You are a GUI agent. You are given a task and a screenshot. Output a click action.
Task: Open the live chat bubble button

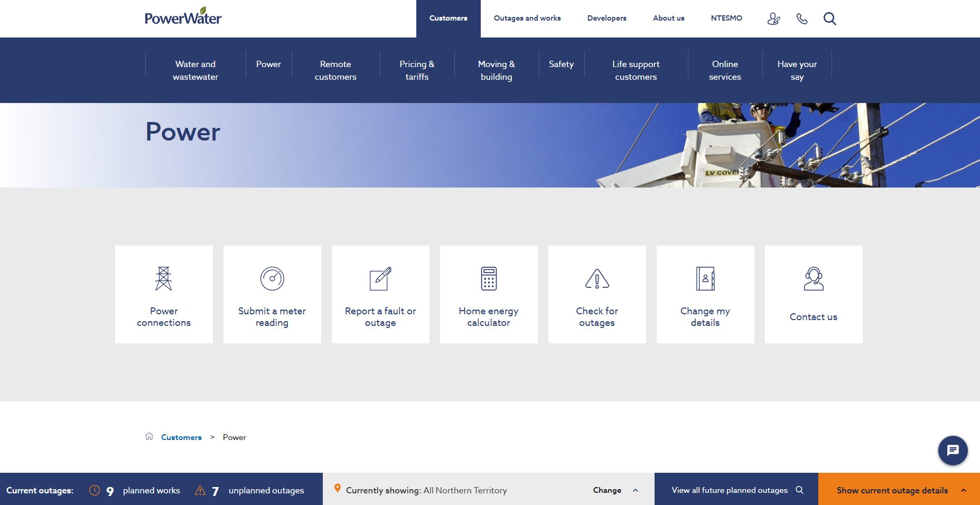coord(953,450)
